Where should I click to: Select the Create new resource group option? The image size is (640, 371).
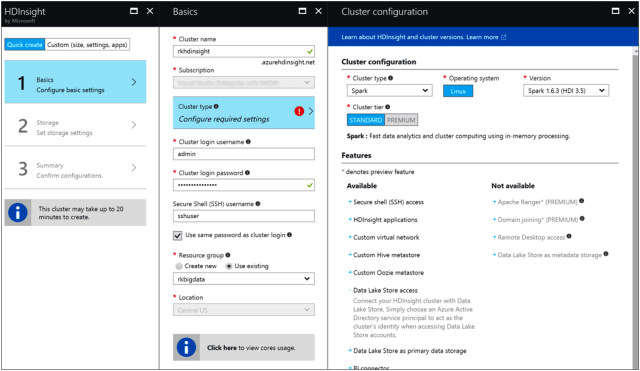179,266
